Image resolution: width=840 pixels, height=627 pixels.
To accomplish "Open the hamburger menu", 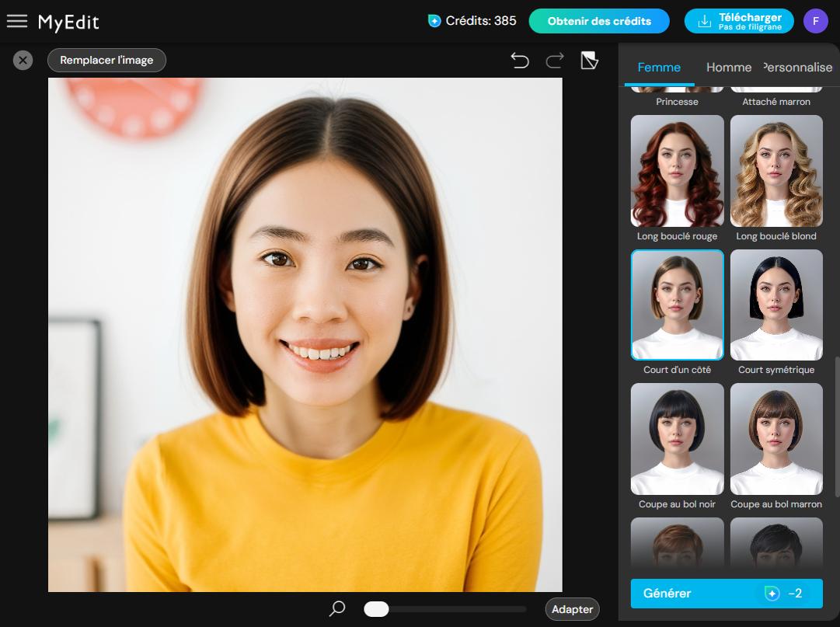I will point(16,22).
